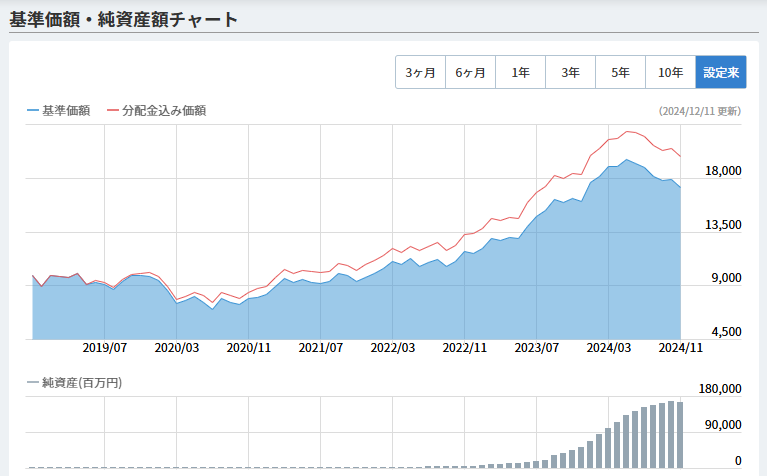This screenshot has height=476, width=767.
Task: Toggle the 基準価額 legend entry
Action: pos(59,111)
